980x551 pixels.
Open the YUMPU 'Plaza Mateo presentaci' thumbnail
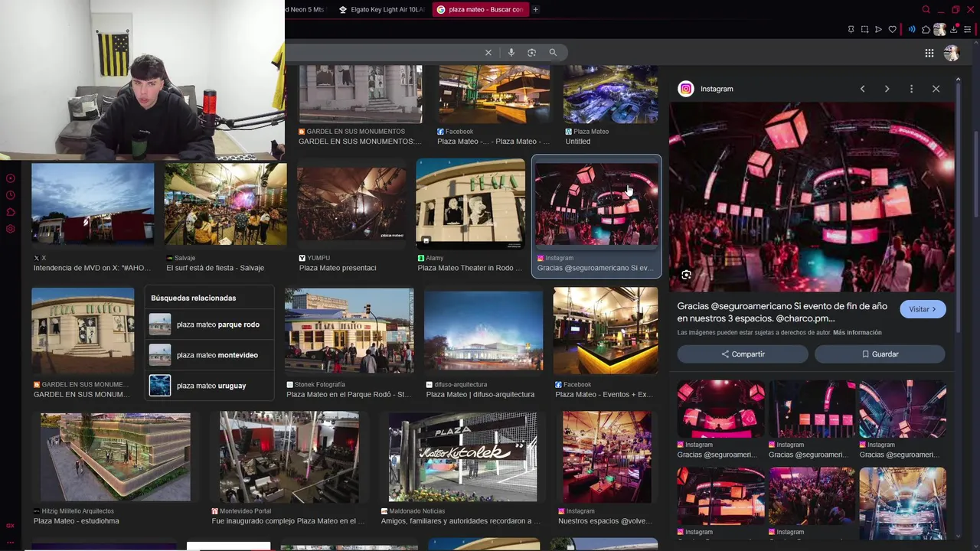point(352,204)
